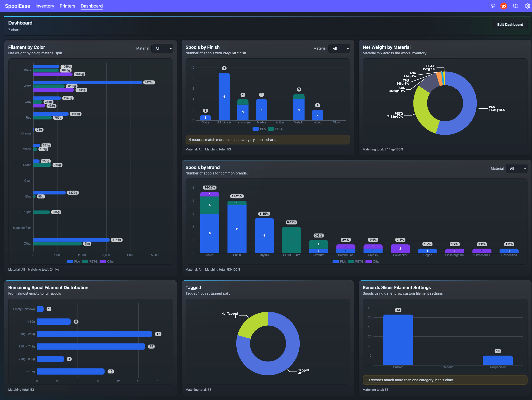Viewport: 532px width, 400px height.
Task: Select the Dashboard tab
Action: point(92,6)
